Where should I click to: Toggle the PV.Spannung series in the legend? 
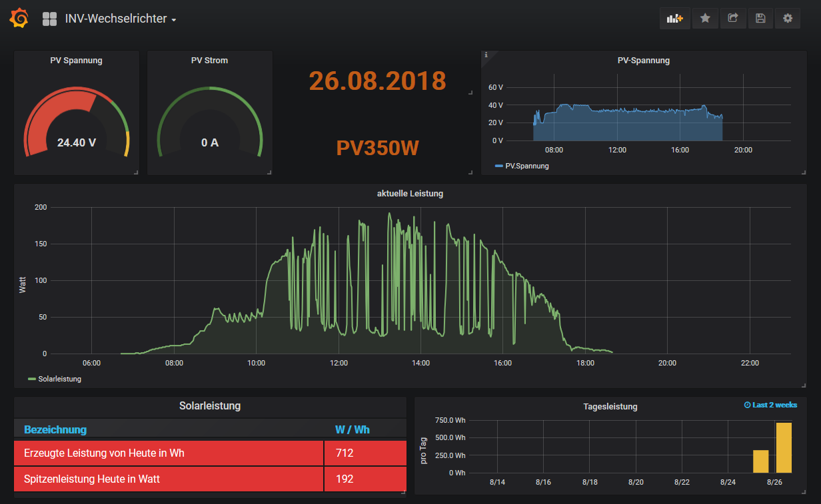(x=526, y=166)
